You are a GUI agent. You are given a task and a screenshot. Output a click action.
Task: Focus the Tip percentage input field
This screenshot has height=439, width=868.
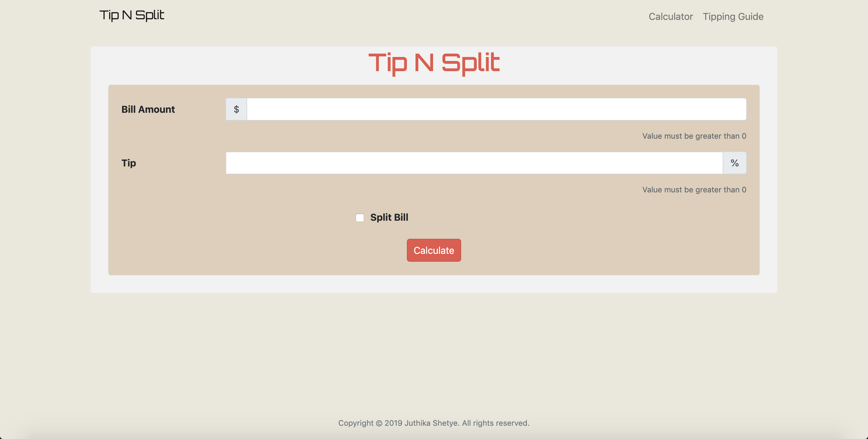tap(474, 163)
